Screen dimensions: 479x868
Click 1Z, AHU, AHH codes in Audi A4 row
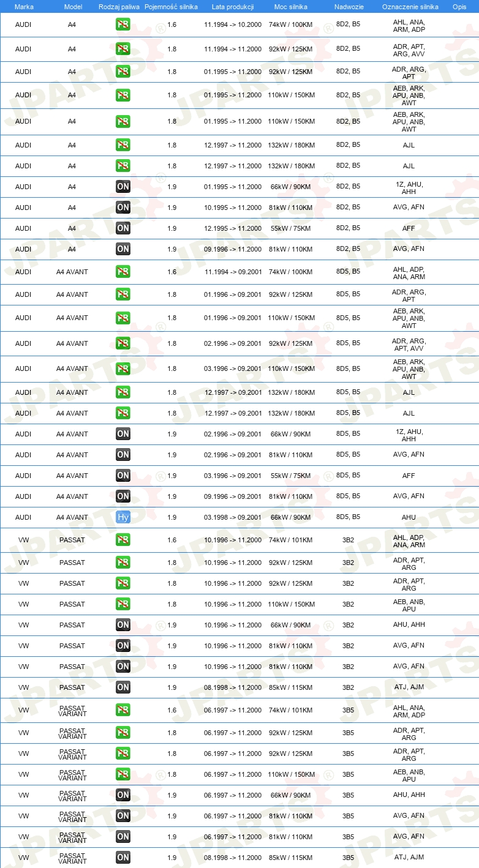pos(409,188)
